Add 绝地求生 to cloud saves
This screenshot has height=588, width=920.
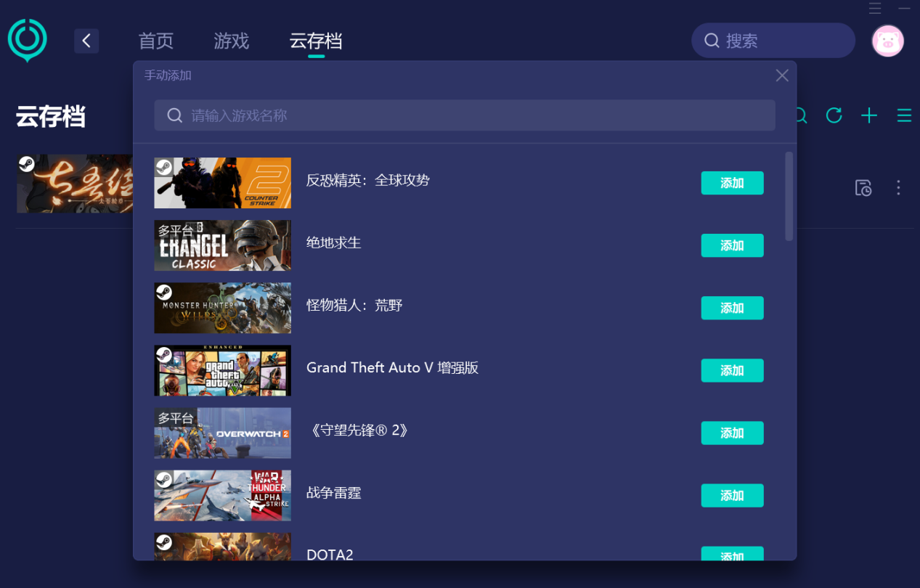tap(732, 245)
